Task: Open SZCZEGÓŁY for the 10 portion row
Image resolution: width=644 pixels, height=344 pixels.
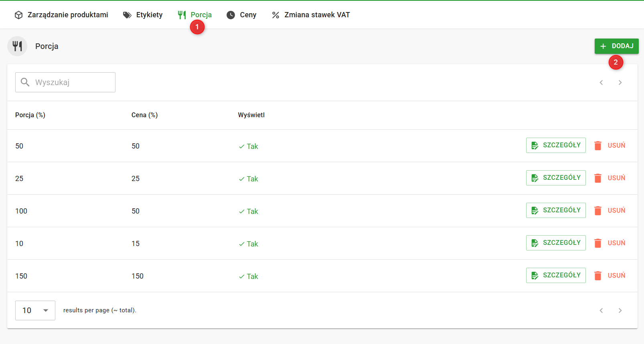Action: pos(555,243)
